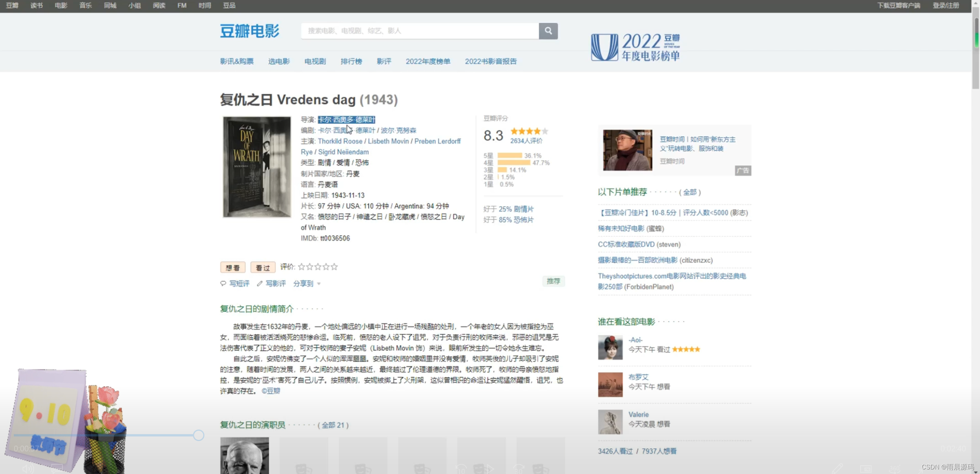980x474 pixels.
Task: Open the 豆瓣时间 ad title link
Action: pos(697,144)
